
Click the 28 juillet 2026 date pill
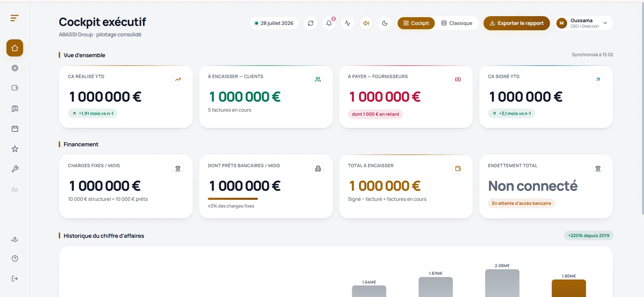274,23
